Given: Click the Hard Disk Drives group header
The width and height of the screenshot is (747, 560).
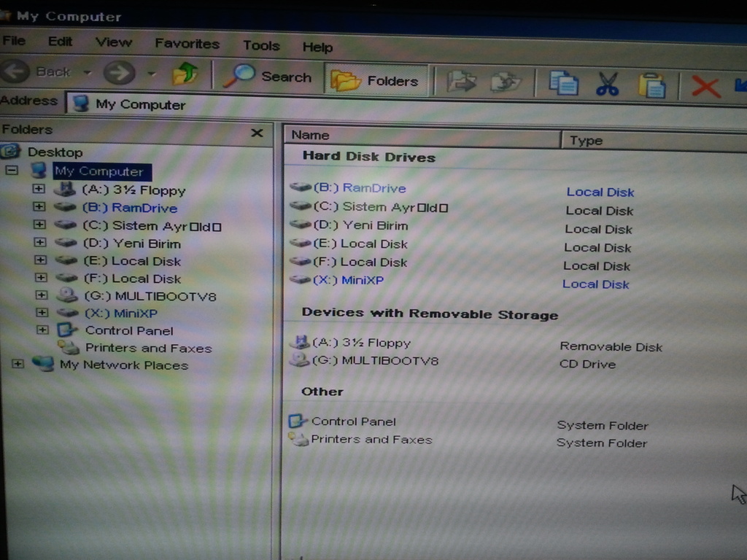Looking at the screenshot, I should pos(369,157).
